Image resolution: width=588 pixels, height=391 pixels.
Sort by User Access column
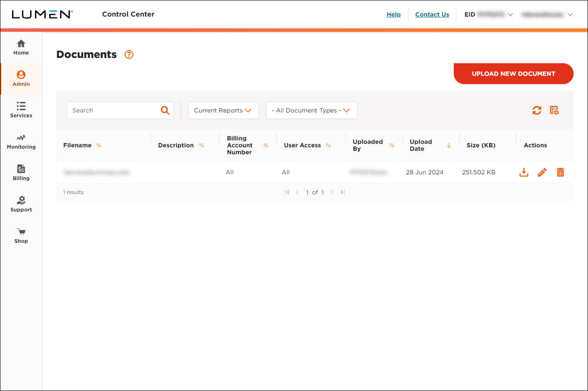pos(328,145)
